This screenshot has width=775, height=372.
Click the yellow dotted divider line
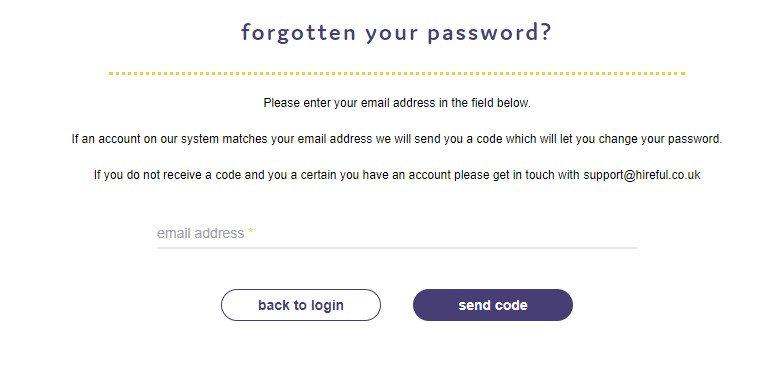point(396,73)
